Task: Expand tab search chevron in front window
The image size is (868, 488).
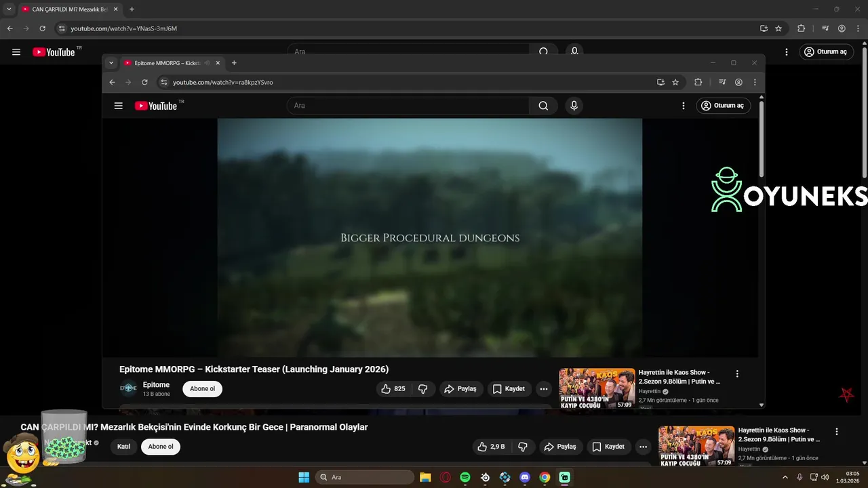Action: point(111,63)
